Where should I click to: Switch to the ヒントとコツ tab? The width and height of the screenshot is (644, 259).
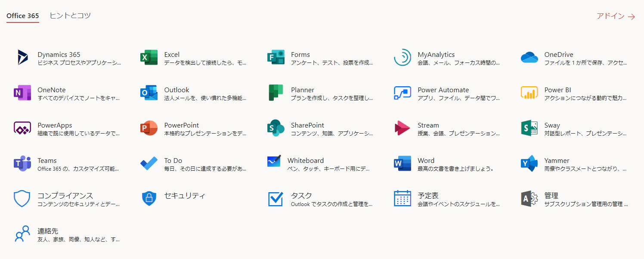point(70,16)
